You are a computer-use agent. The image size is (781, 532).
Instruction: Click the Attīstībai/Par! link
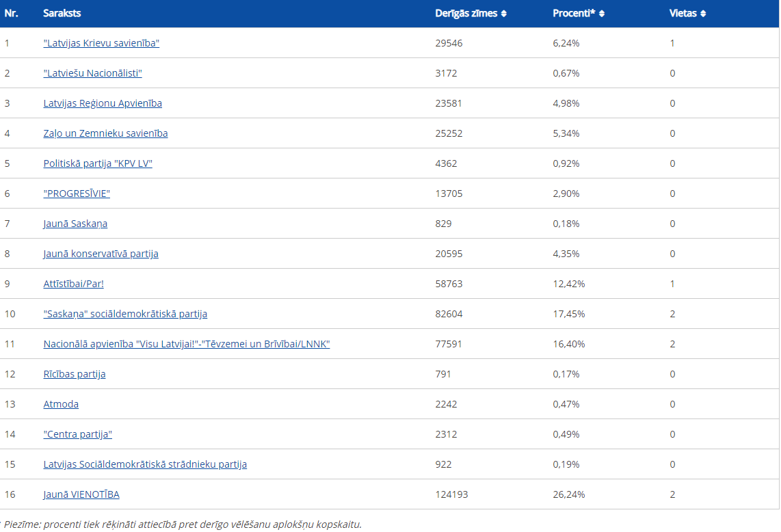[73, 284]
